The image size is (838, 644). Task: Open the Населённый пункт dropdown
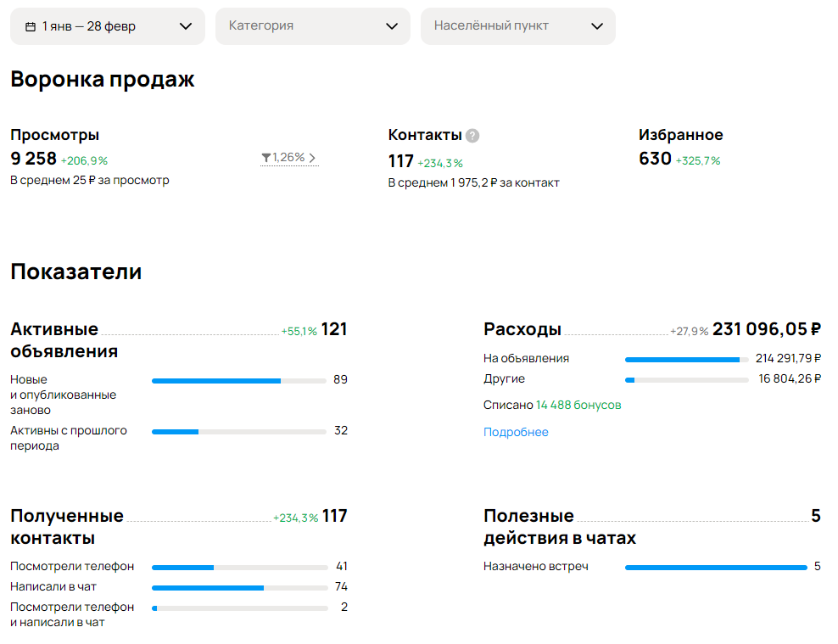(518, 26)
